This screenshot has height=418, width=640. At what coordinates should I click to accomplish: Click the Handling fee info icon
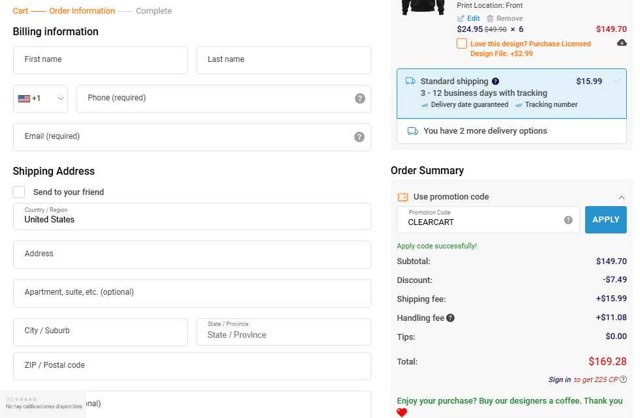[450, 318]
